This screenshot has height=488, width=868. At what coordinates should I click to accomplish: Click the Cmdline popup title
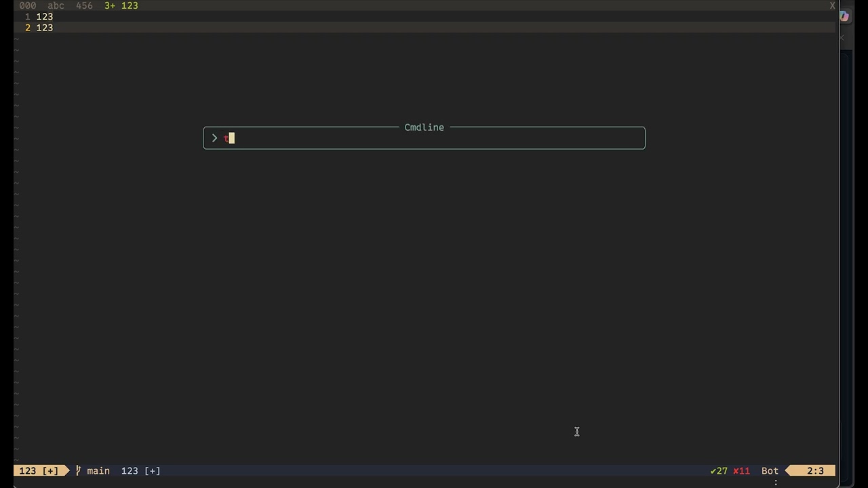424,127
